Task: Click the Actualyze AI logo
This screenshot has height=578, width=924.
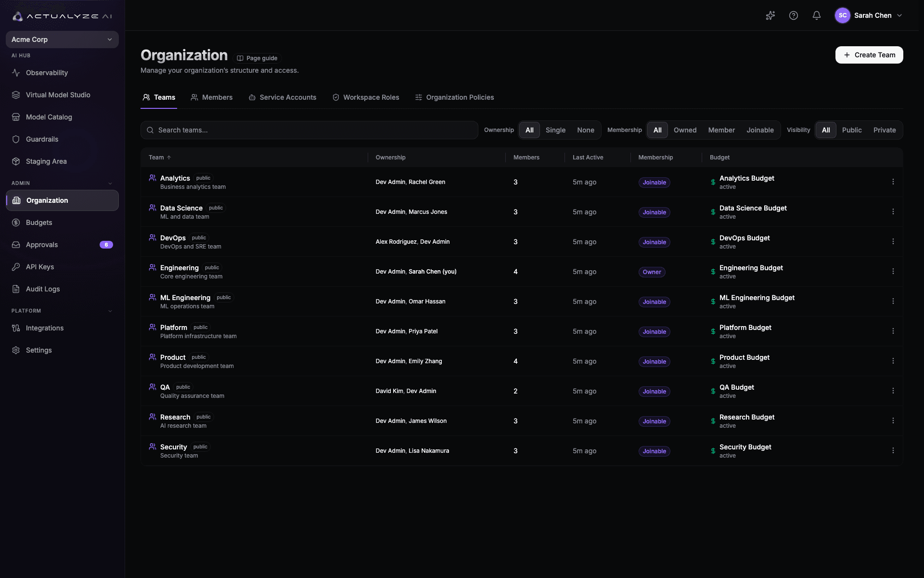Action: (62, 16)
